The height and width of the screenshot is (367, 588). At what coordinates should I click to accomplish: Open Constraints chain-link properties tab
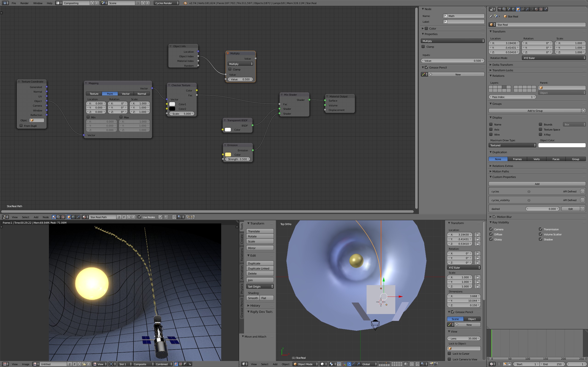[x=523, y=9]
